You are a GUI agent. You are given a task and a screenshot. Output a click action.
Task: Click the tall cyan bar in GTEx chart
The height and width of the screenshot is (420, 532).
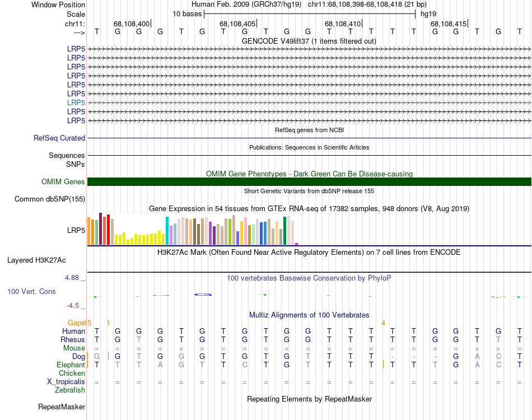point(167,230)
